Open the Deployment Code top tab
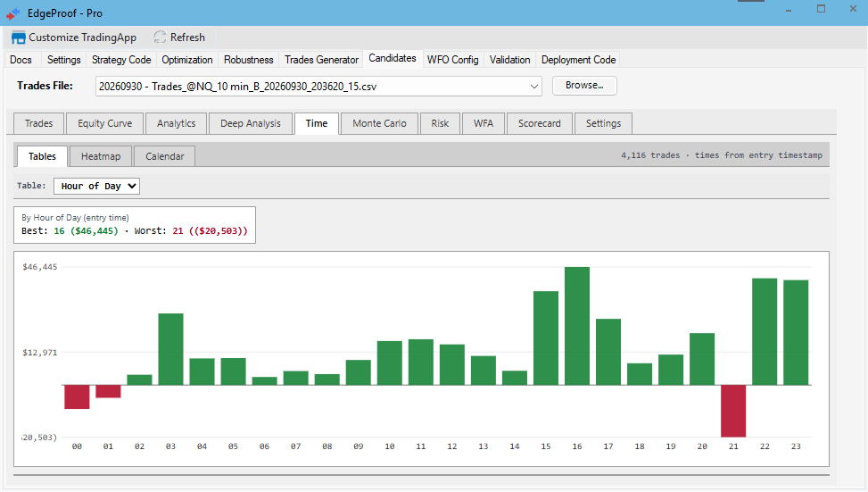Screen dimensions: 868x492 pyautogui.click(x=578, y=60)
